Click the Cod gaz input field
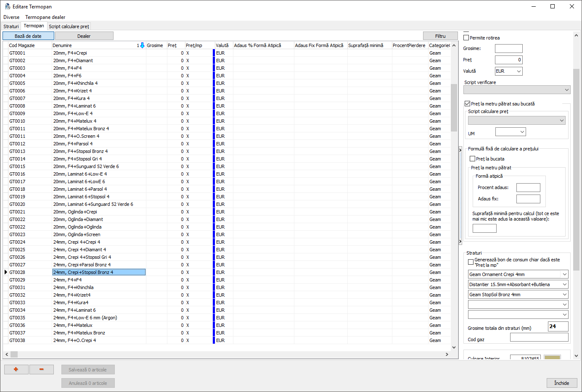This screenshot has height=392, width=582. [539, 337]
